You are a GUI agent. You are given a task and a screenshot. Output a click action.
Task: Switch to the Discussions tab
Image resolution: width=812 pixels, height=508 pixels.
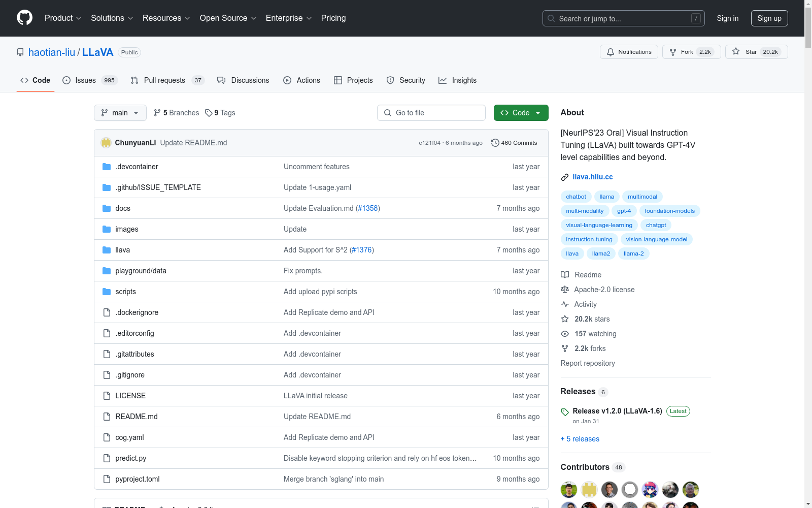243,80
